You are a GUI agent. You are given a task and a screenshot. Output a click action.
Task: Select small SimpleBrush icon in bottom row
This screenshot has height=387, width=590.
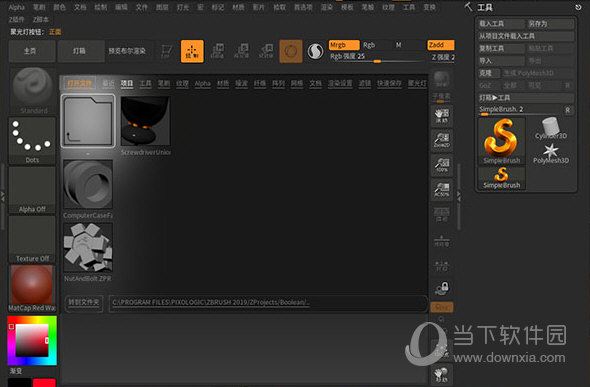click(502, 178)
